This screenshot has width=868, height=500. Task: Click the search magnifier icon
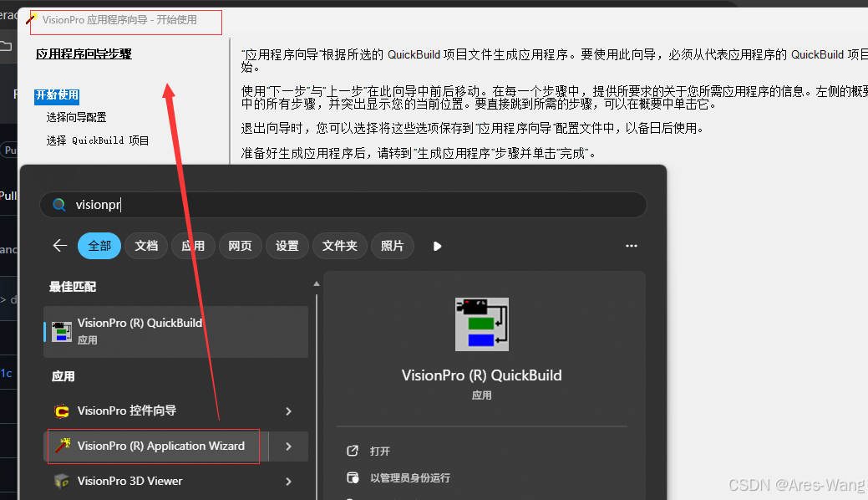coord(58,205)
